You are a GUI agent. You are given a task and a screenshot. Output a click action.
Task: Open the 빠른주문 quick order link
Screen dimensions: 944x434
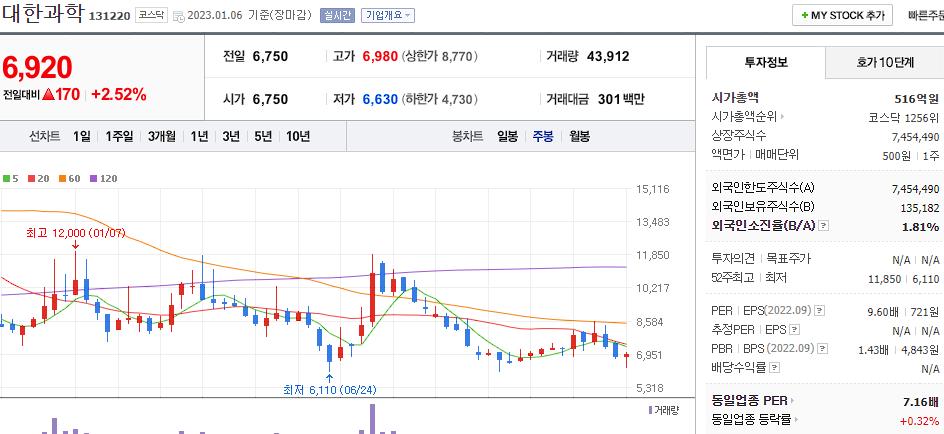926,16
